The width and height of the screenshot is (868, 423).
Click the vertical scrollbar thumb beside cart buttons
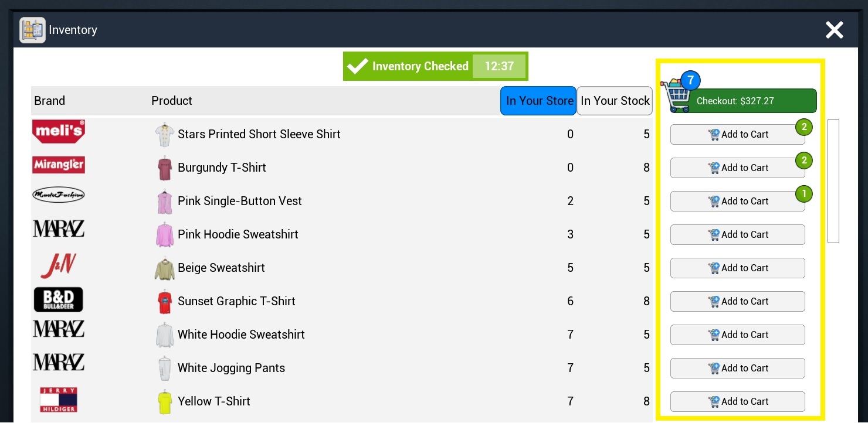tap(833, 181)
